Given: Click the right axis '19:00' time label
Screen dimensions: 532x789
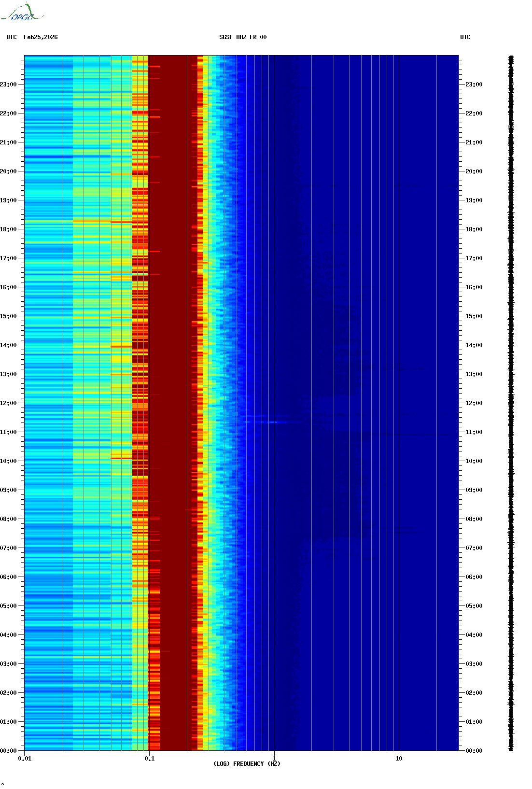Looking at the screenshot, I should (474, 200).
